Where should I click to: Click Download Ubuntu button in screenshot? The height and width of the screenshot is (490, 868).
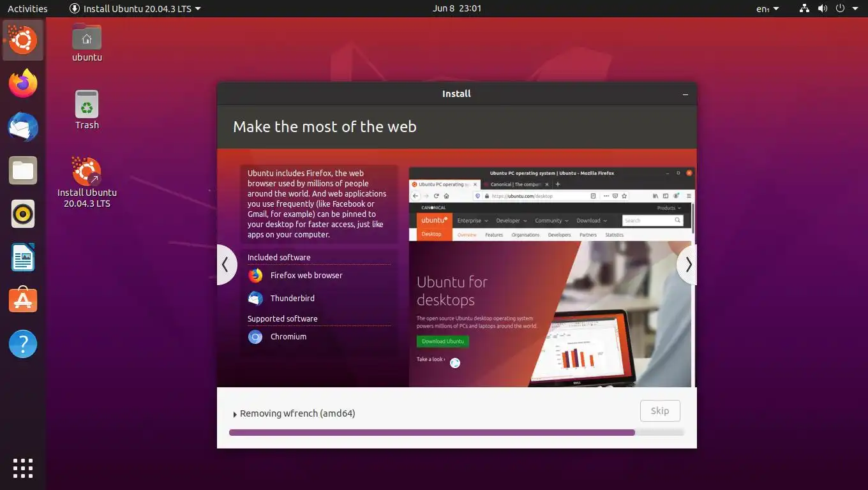click(x=443, y=341)
